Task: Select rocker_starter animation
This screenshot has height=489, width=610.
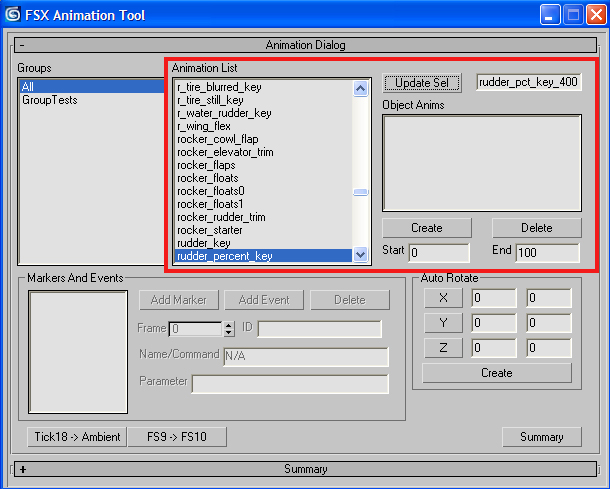Action: tap(264, 230)
